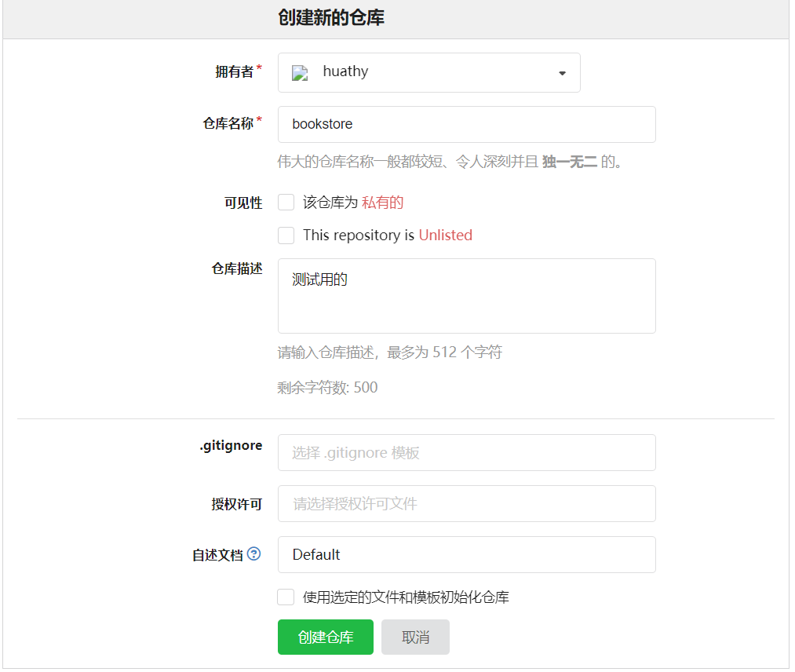The width and height of the screenshot is (795, 672).
Task: Click the 取消 cancel button
Action: pyautogui.click(x=415, y=637)
